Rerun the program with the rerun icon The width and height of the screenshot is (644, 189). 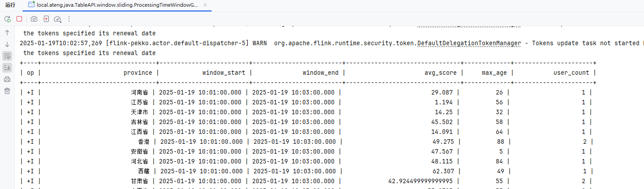(7, 19)
